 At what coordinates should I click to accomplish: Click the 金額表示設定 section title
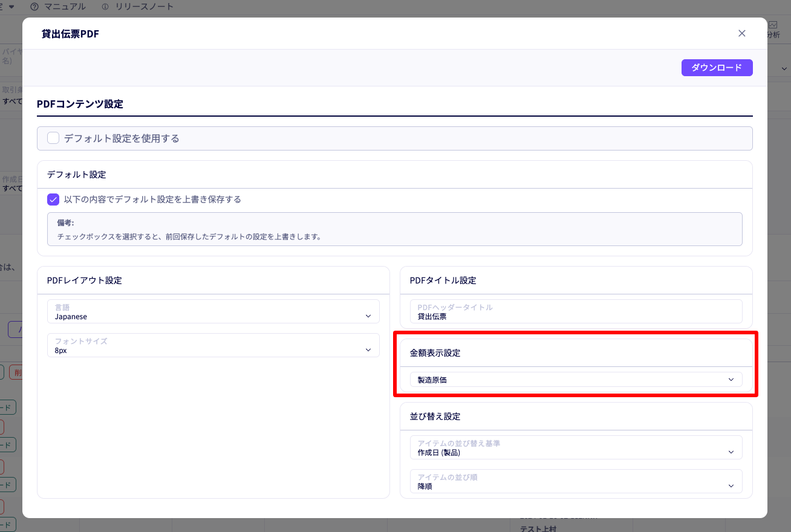(x=435, y=353)
